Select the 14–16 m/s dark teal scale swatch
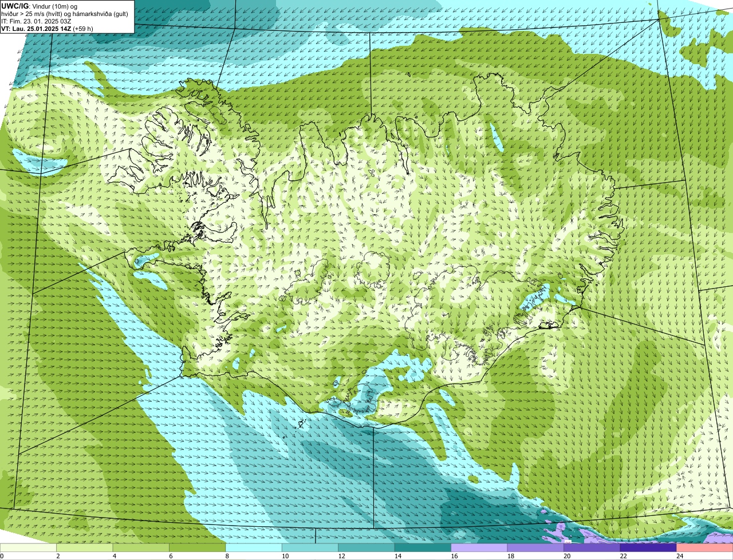 (423, 547)
